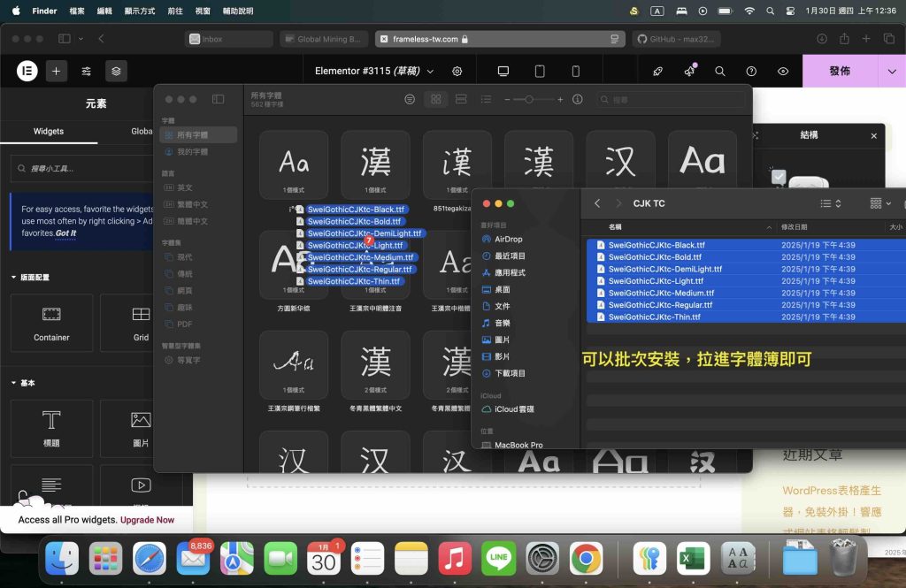
Task: Collapse the 版面配置 section
Action: 30,278
